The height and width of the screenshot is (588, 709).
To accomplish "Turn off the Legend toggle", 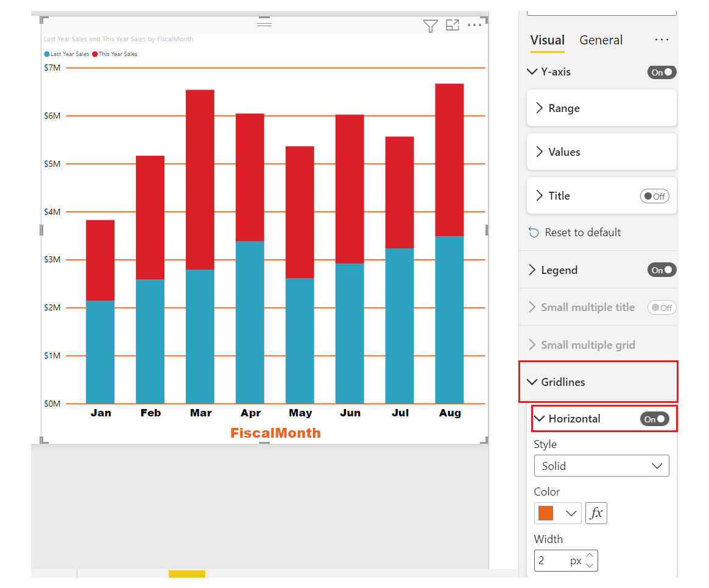I will coord(661,270).
